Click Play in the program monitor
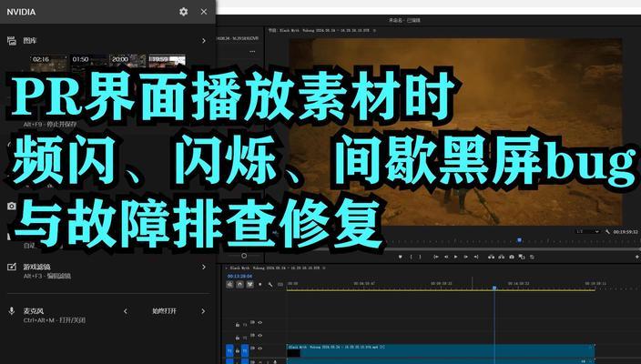641x364 pixels. (x=456, y=257)
